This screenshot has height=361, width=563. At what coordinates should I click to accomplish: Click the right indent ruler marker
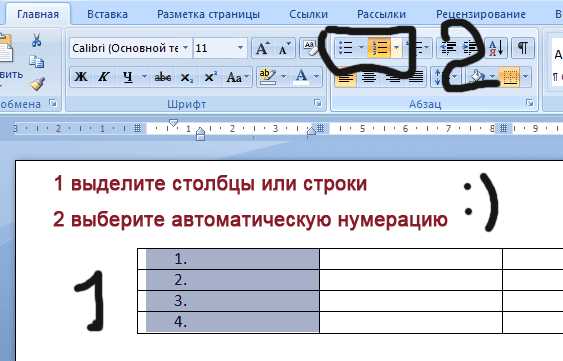tap(311, 131)
